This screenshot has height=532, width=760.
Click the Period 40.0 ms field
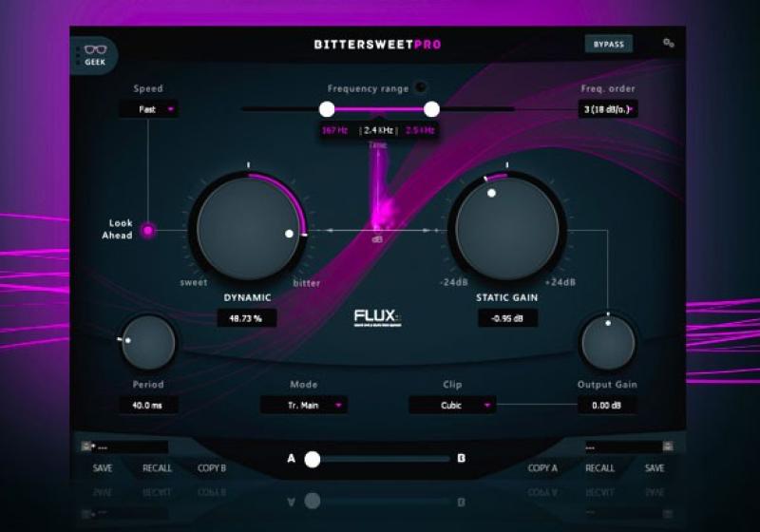coord(148,405)
